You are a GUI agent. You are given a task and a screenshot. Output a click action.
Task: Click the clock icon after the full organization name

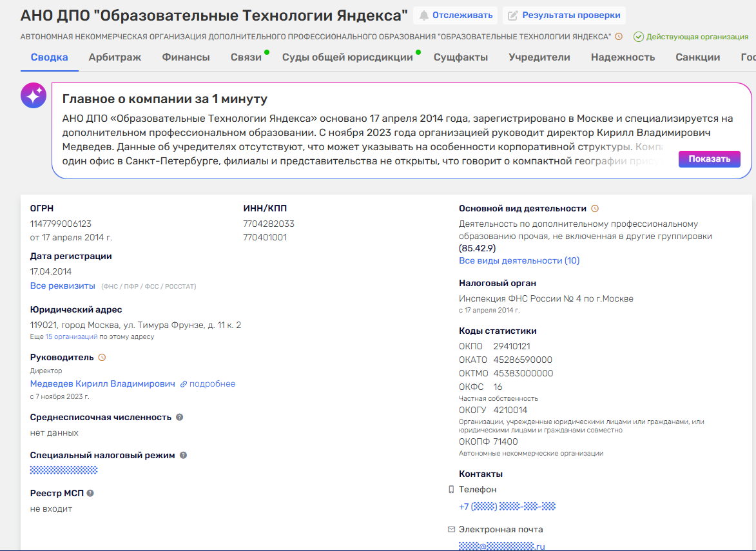[619, 37]
